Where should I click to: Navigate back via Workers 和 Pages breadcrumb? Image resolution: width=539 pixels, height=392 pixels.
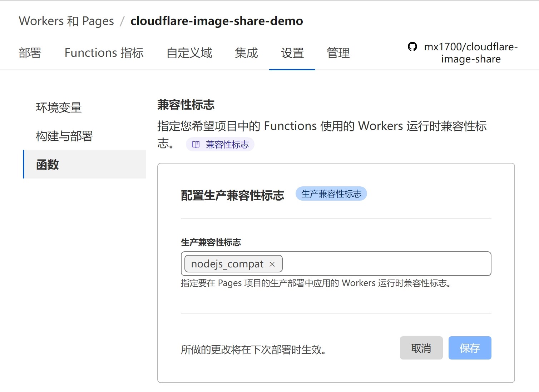(66, 21)
